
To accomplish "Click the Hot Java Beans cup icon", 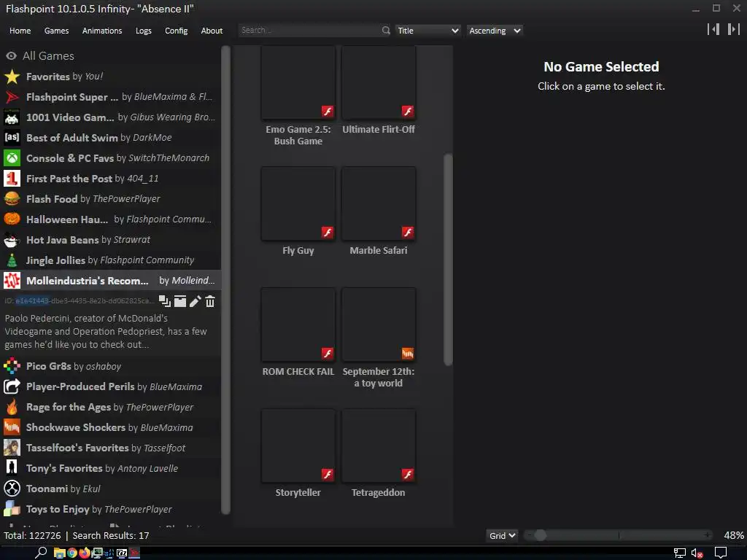I will pyautogui.click(x=12, y=239).
